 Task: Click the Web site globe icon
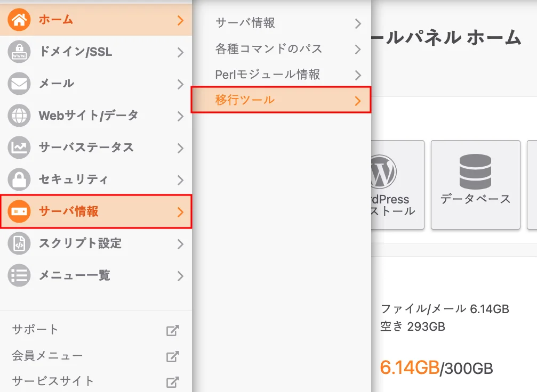pos(19,116)
